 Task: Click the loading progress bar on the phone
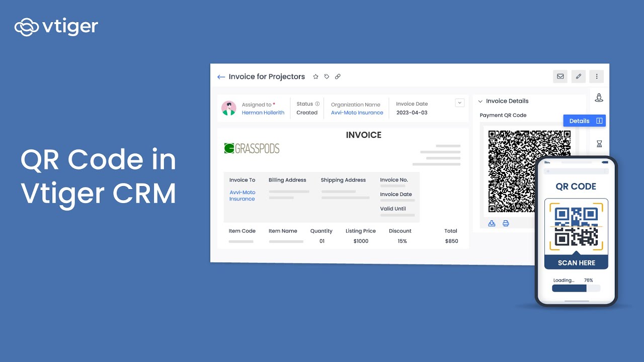point(576,289)
